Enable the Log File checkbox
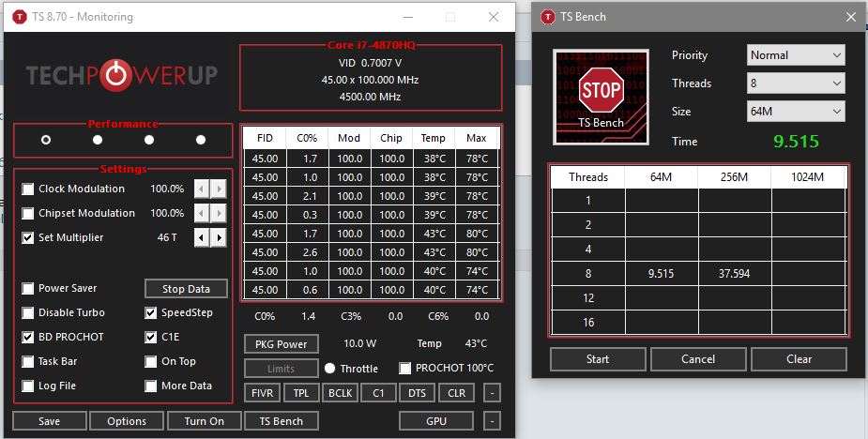The width and height of the screenshot is (868, 439). point(27,386)
